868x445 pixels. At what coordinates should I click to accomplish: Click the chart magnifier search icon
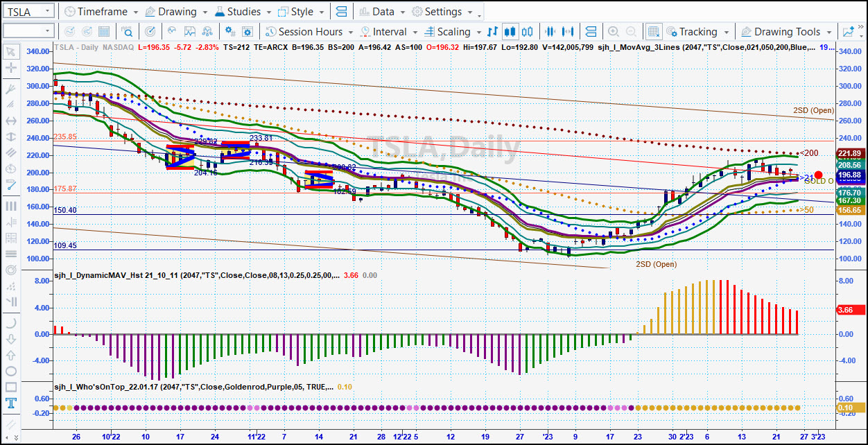coord(128,31)
